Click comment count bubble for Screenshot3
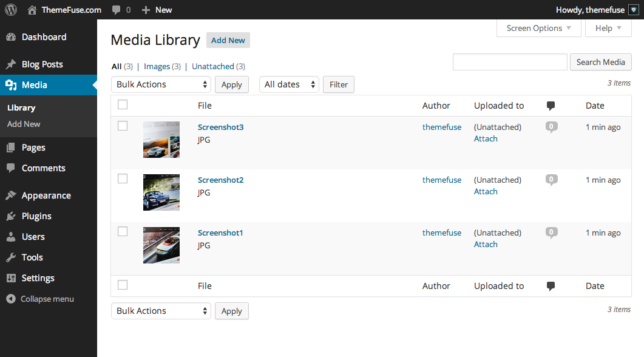Image resolution: width=644 pixels, height=357 pixels. click(552, 127)
